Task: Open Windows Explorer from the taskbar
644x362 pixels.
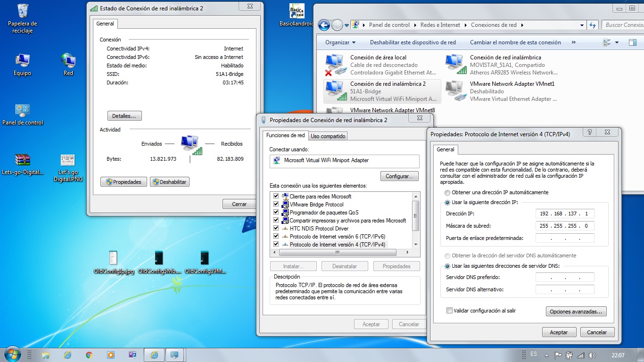Action: [46, 355]
